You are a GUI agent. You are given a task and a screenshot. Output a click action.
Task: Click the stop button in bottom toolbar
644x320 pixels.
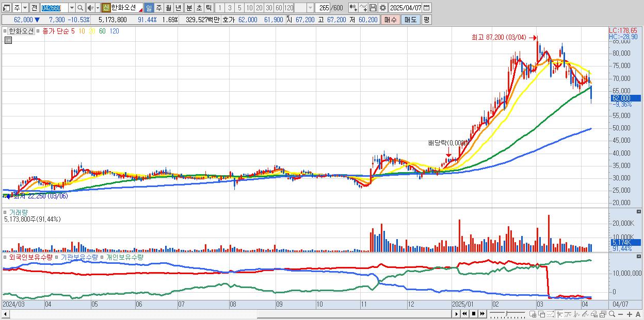(x=473, y=314)
